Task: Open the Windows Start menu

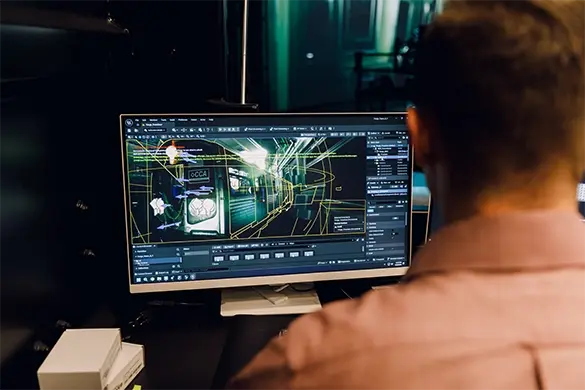Action: (x=138, y=280)
